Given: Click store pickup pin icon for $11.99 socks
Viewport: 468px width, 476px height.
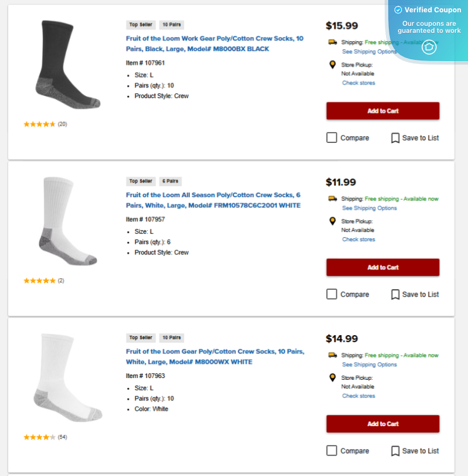Looking at the screenshot, I should point(333,221).
